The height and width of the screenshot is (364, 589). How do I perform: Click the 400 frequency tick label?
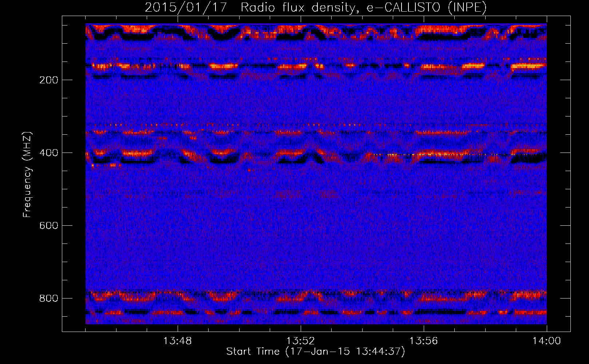pos(49,153)
